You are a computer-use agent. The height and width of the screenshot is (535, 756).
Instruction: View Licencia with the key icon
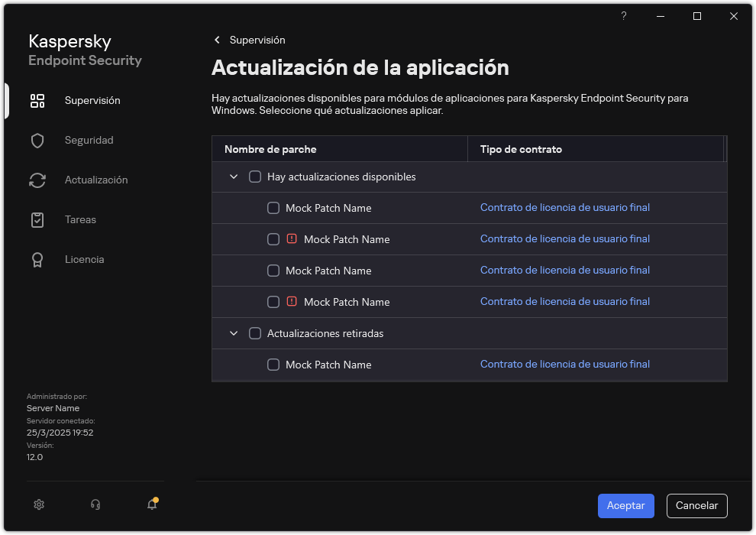click(x=37, y=259)
